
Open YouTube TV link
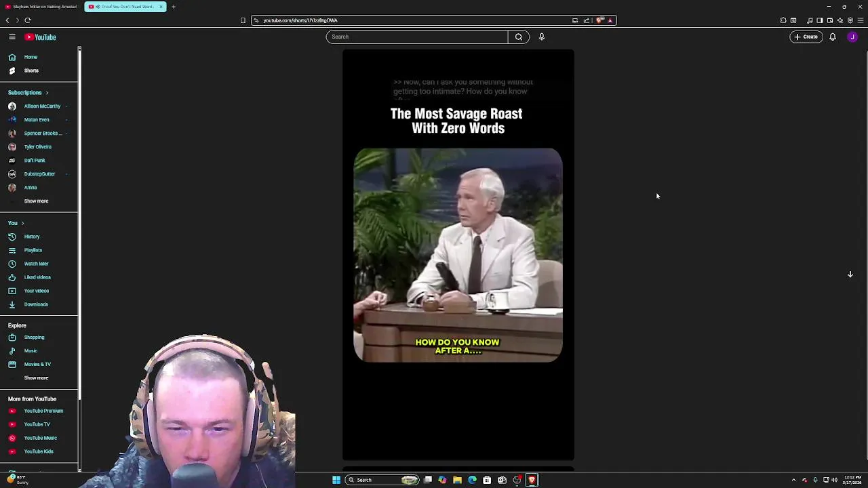pyautogui.click(x=39, y=424)
